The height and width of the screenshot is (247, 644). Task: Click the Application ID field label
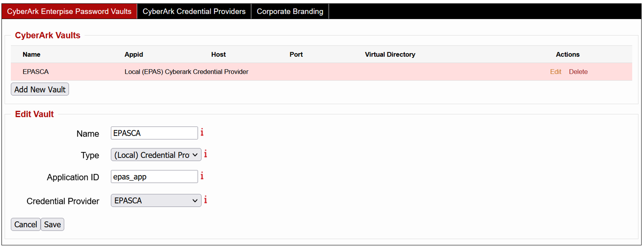tap(73, 177)
